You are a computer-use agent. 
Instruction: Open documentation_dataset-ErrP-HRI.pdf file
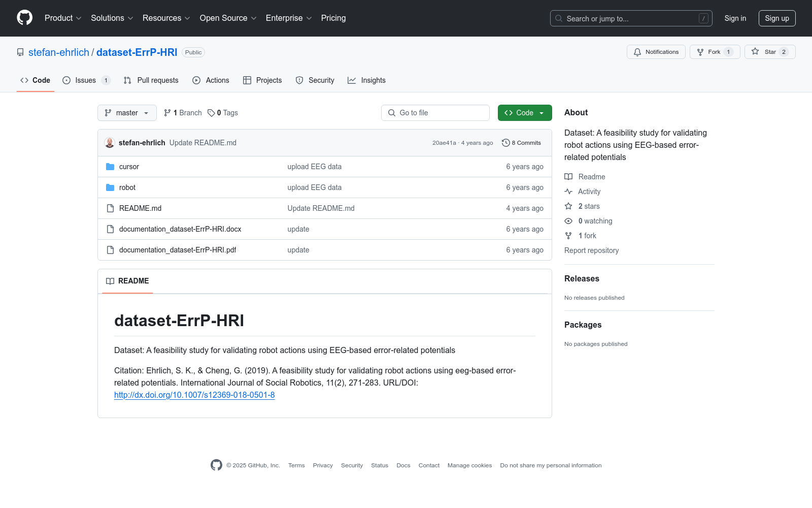[178, 250]
